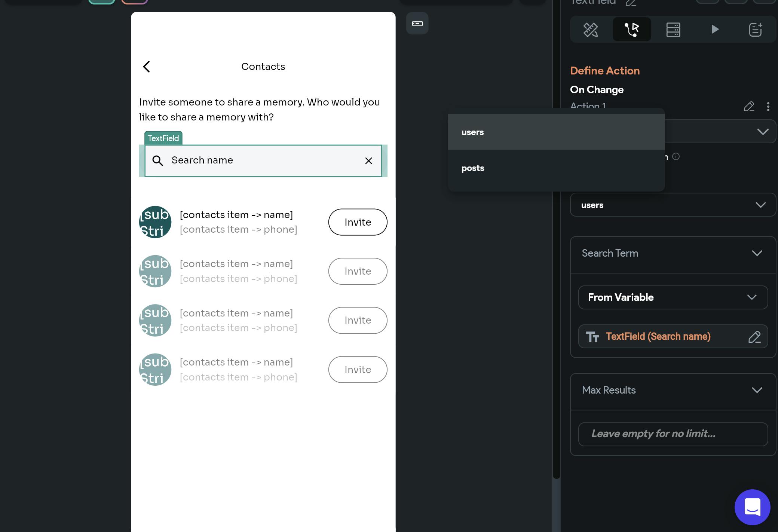The width and height of the screenshot is (778, 532).
Task: Click the first Invite button
Action: (x=358, y=222)
